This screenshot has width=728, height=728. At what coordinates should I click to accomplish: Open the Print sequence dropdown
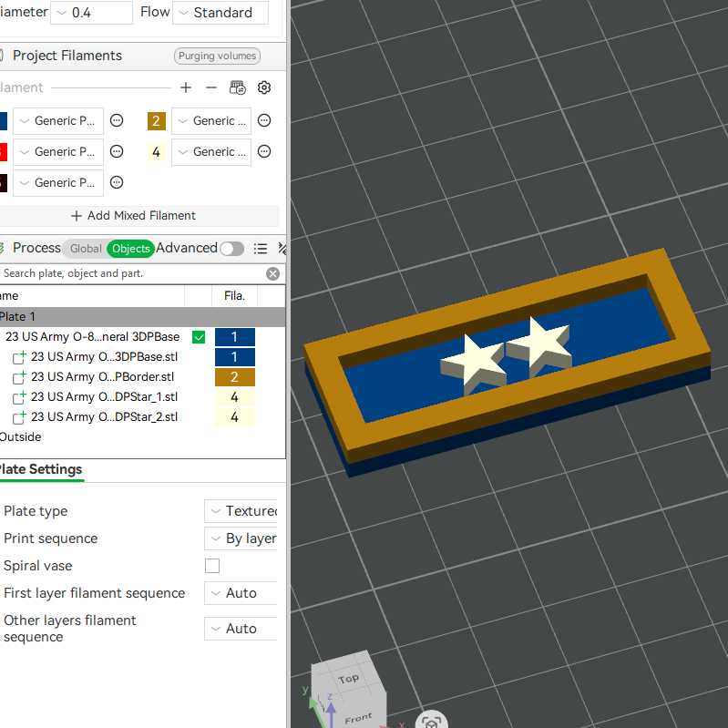tap(241, 538)
